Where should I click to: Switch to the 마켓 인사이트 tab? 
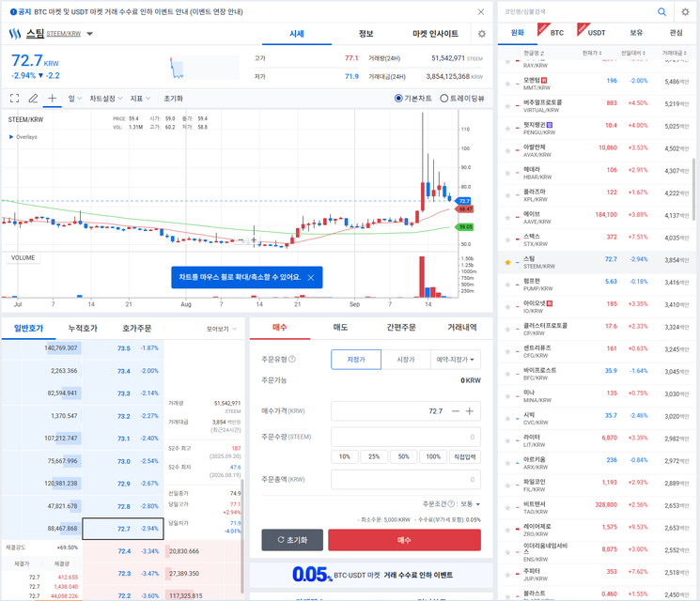tap(435, 34)
